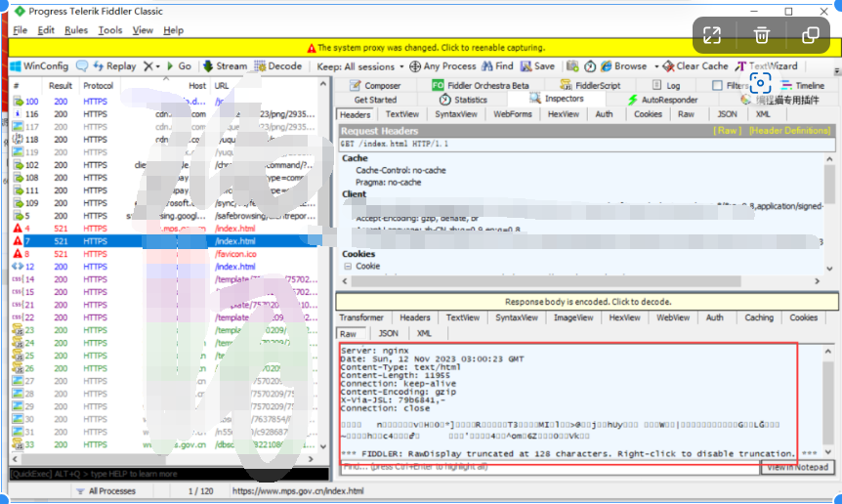The image size is (842, 504).
Task: Click the QuickExec command box
Action: (x=169, y=474)
